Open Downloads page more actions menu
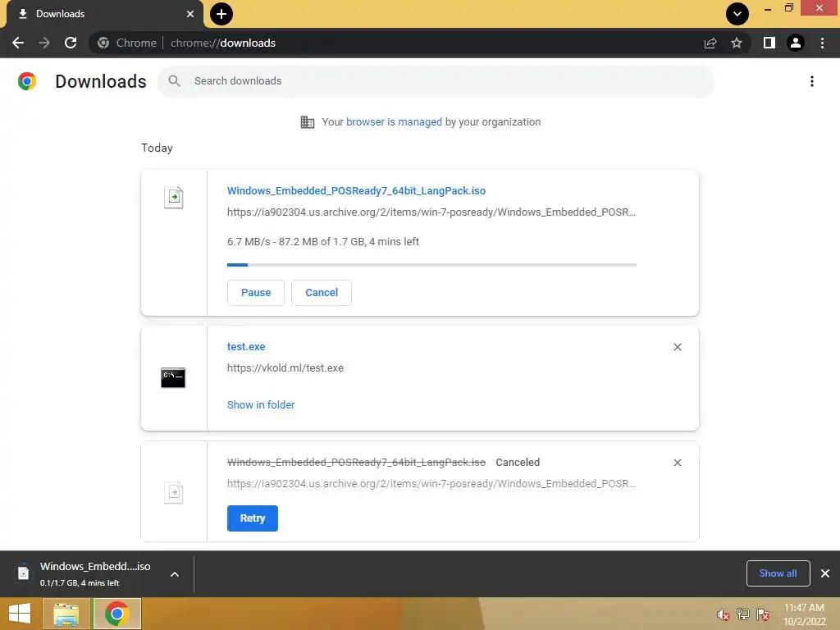840x630 pixels. [x=812, y=81]
